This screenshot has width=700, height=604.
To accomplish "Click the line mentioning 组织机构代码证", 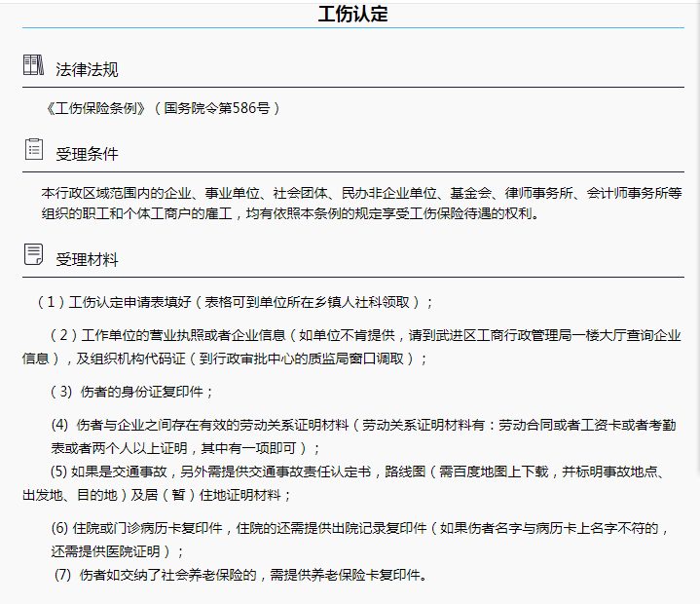I will (225, 359).
